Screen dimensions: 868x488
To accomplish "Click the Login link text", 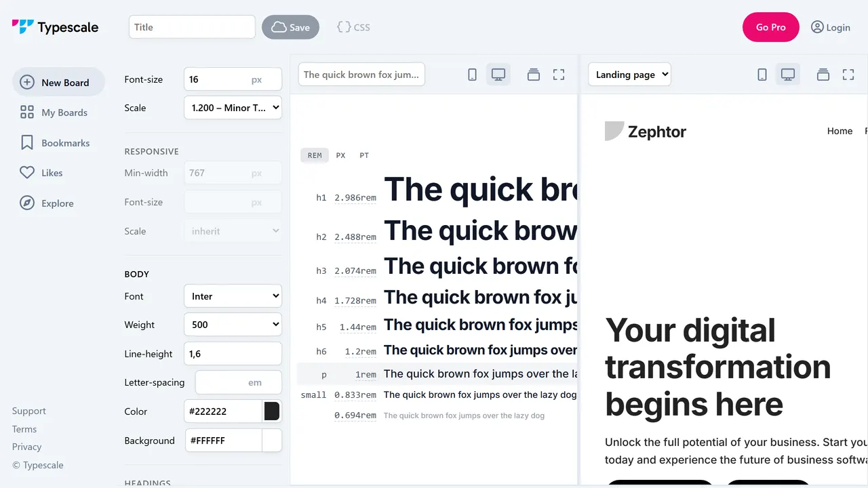I will coord(838,27).
